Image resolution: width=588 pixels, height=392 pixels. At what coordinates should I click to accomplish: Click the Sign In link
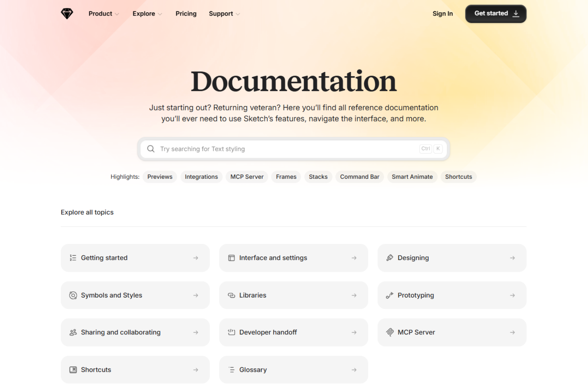(443, 14)
